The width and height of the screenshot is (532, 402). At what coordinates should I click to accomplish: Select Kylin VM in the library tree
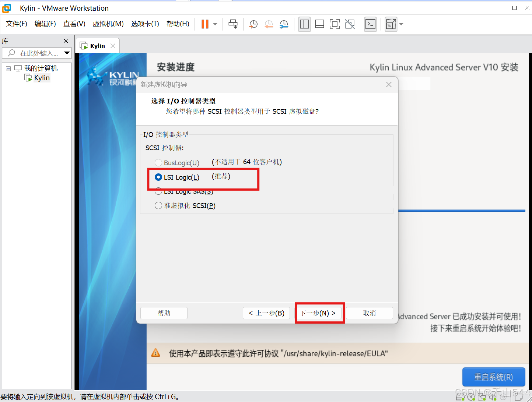[x=42, y=78]
